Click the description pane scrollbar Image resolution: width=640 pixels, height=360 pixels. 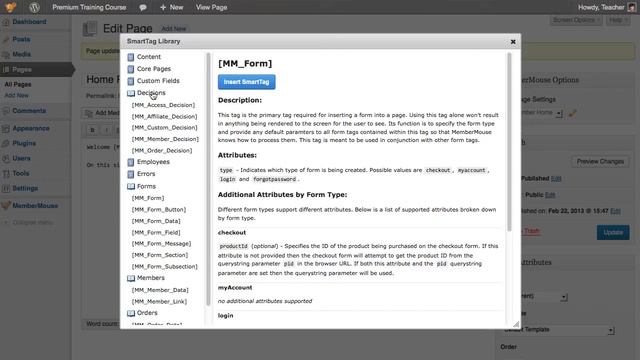tap(509, 142)
